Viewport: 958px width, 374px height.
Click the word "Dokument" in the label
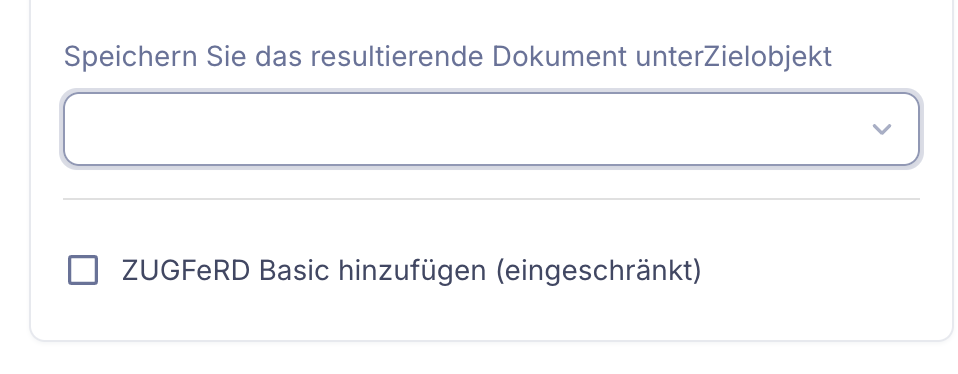tap(559, 56)
